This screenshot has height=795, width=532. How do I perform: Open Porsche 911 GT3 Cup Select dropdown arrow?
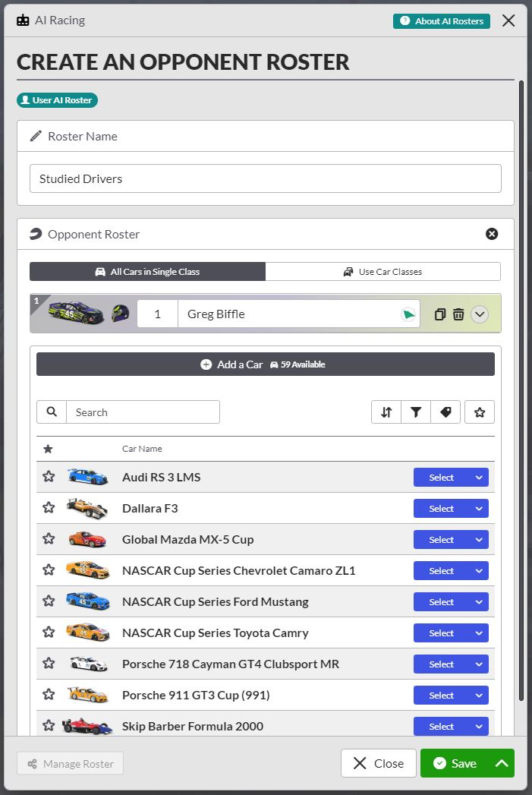coord(479,695)
